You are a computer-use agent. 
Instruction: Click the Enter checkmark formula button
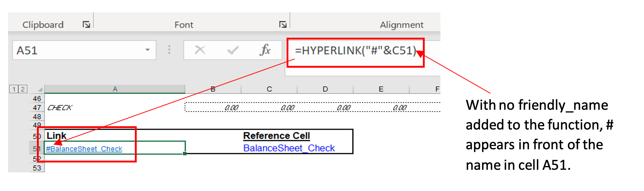pos(233,50)
